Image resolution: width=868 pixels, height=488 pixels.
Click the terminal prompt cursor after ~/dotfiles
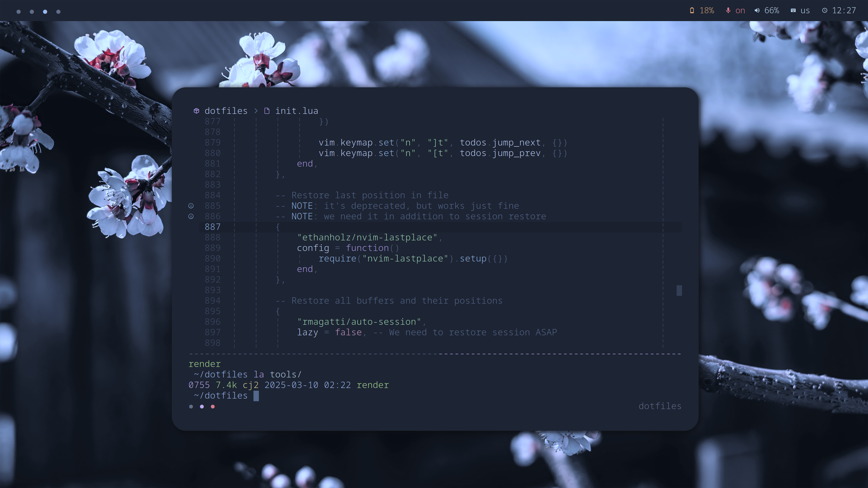pos(256,396)
